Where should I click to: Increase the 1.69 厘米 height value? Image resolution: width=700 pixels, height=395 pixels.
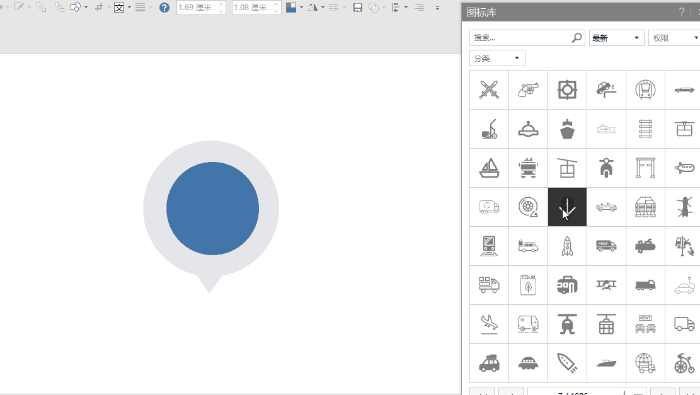pyautogui.click(x=221, y=4)
